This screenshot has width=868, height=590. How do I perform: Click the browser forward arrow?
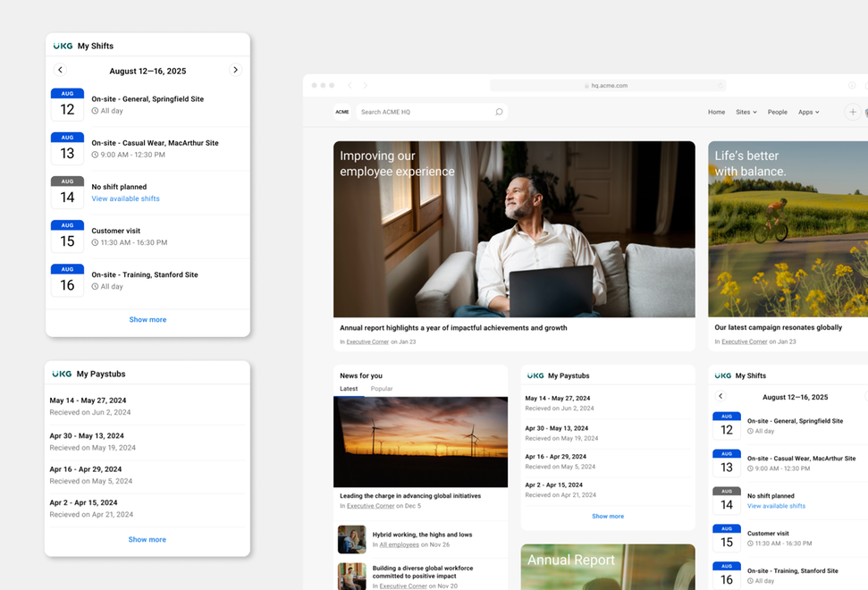pyautogui.click(x=366, y=85)
